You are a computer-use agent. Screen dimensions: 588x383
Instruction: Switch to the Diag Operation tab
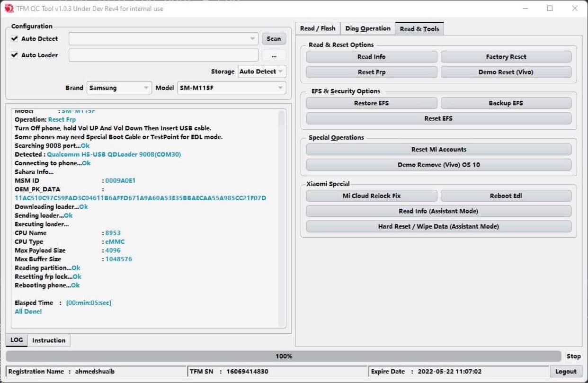click(x=368, y=28)
